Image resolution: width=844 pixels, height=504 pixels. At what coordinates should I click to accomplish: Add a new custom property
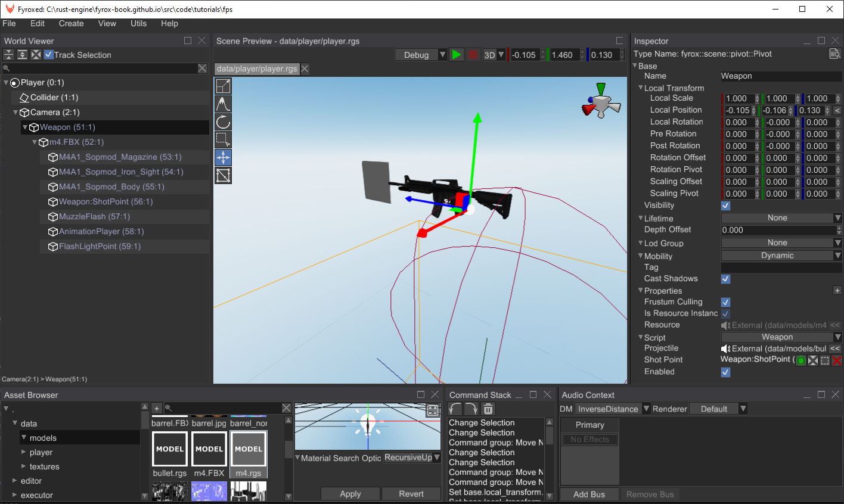click(x=837, y=291)
